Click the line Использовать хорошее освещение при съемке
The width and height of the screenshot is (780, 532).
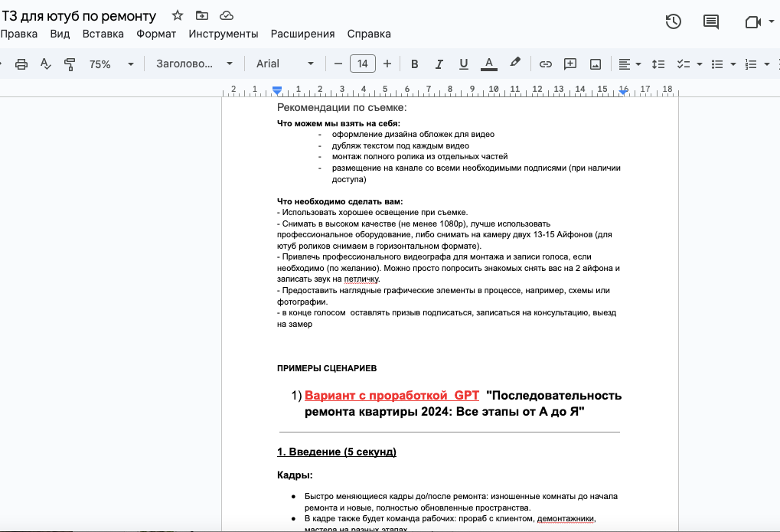pos(373,213)
